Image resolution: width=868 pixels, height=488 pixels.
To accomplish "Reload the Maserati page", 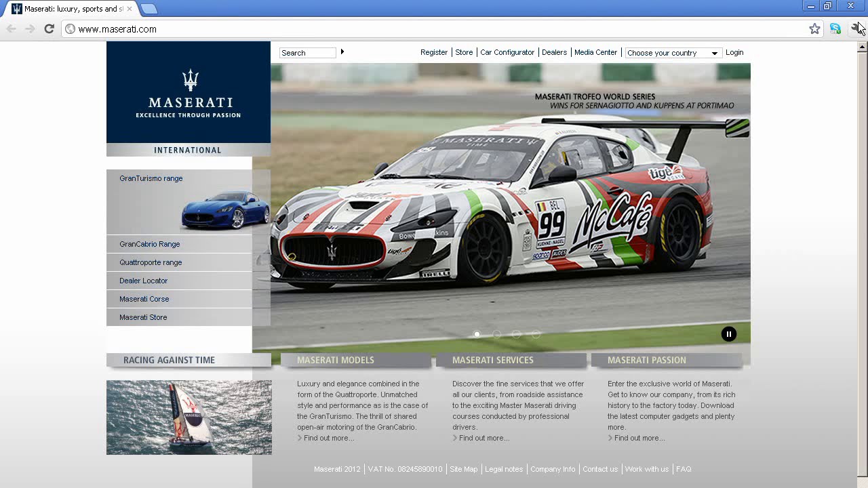I will tap(49, 28).
